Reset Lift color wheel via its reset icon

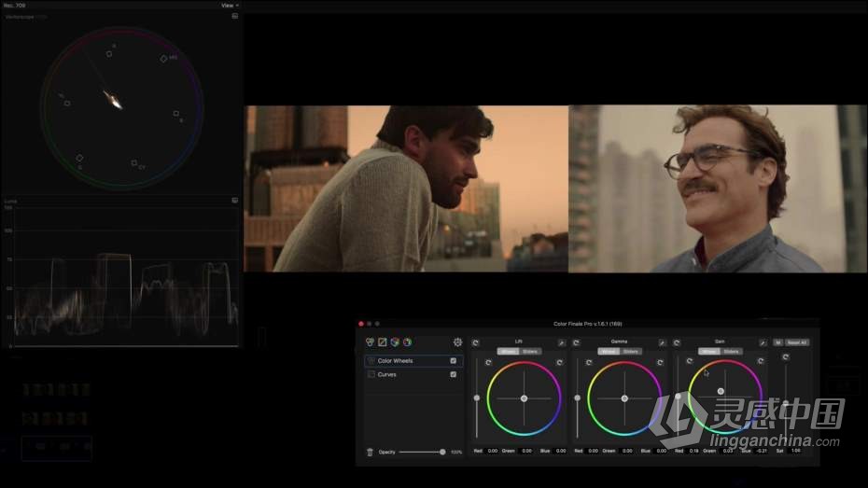560,362
